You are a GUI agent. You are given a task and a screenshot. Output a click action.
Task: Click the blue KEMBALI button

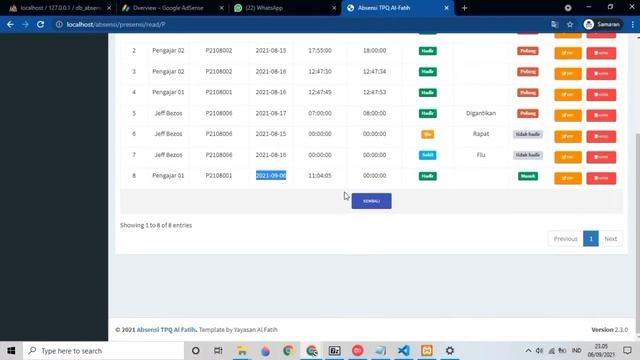point(371,201)
